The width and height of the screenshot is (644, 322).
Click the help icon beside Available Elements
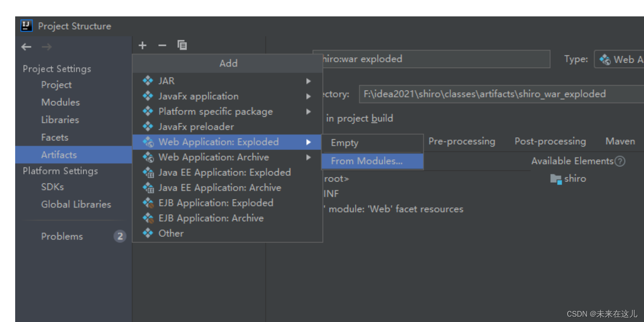coord(620,161)
